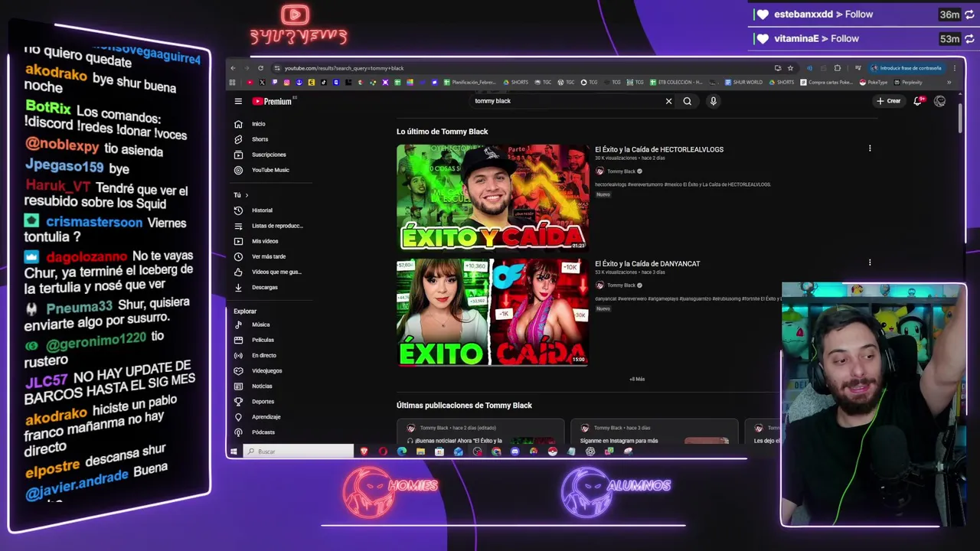The image size is (980, 551).
Task: Open Tommy Black channel under HECTORLEALVLOGS video
Action: (621, 171)
